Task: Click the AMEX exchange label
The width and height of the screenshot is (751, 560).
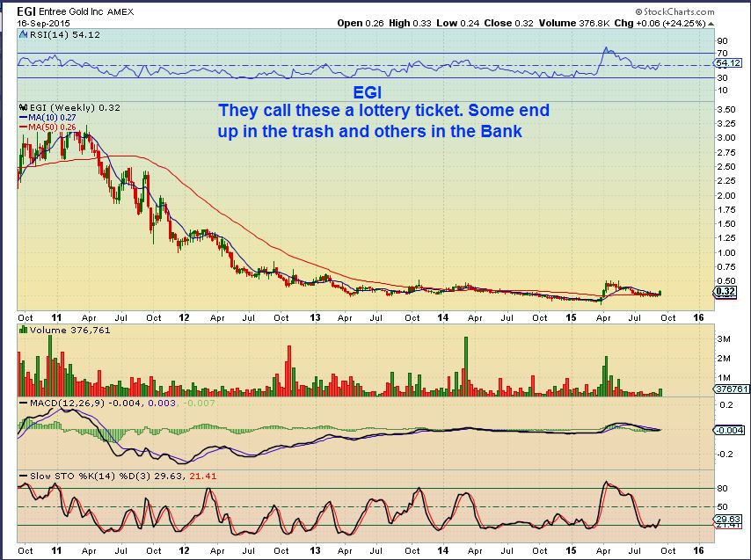Action: tap(120, 12)
